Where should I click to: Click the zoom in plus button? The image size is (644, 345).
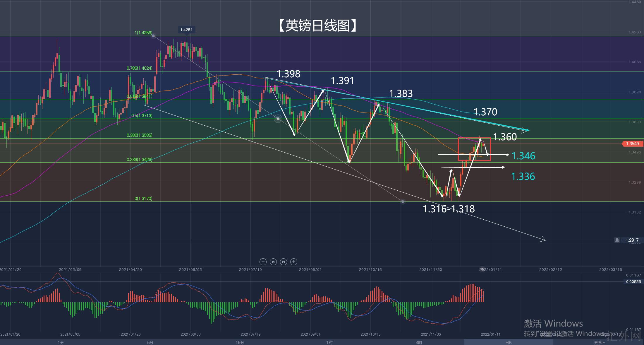(x=294, y=262)
